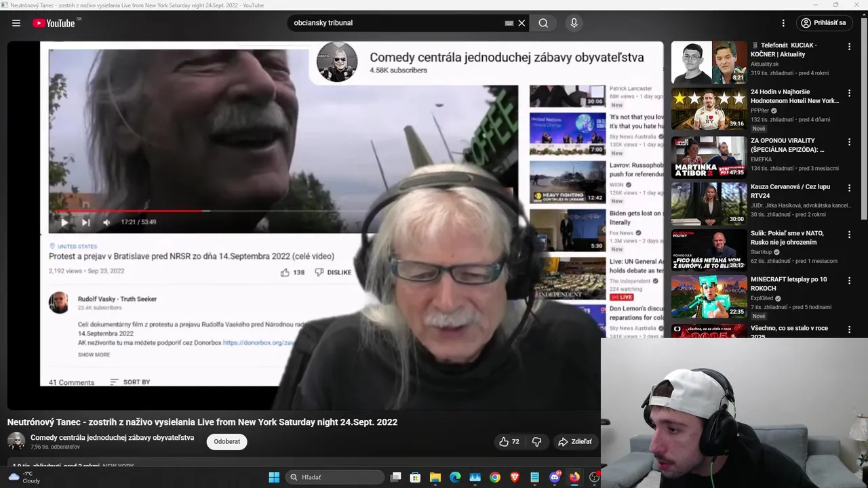The width and height of the screenshot is (868, 488).
Task: Subscribe using the Odoberať button
Action: 226,442
